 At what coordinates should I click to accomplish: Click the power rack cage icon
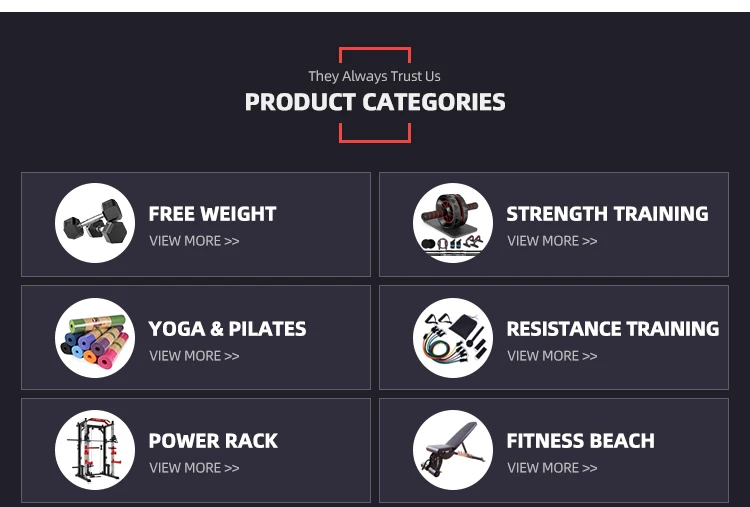pyautogui.click(x=95, y=450)
